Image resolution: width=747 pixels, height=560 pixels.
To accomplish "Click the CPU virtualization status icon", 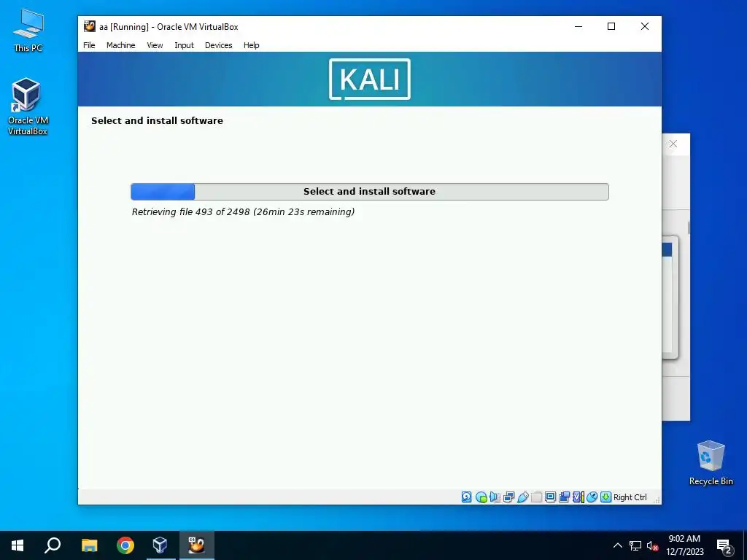I will pos(578,497).
